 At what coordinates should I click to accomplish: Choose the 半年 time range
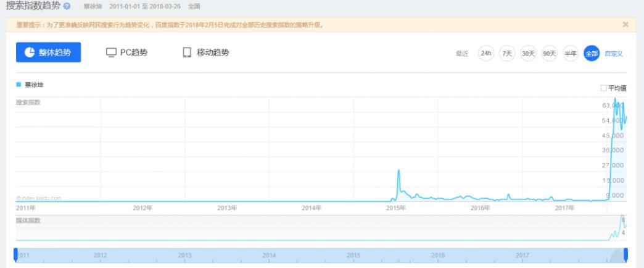(x=571, y=54)
